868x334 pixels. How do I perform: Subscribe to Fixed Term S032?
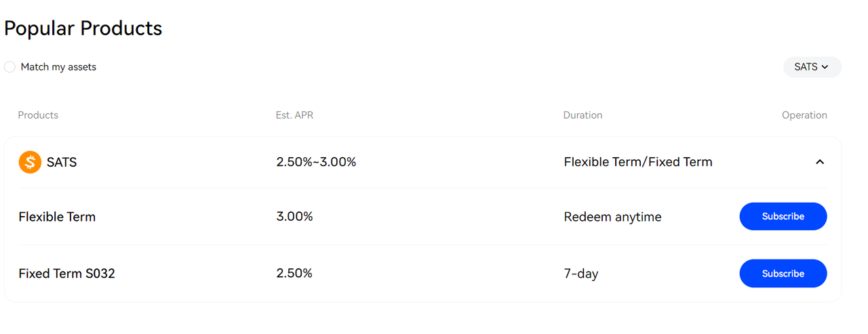tap(783, 274)
